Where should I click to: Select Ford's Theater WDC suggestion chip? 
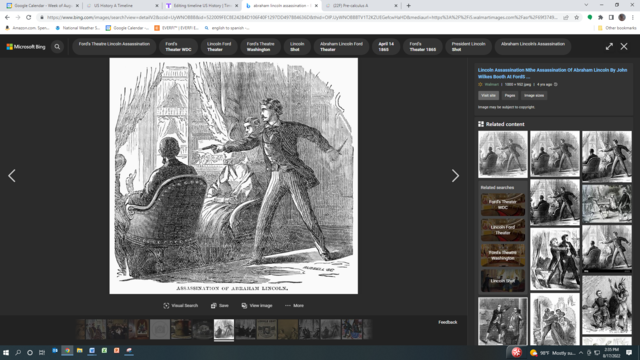point(178,47)
